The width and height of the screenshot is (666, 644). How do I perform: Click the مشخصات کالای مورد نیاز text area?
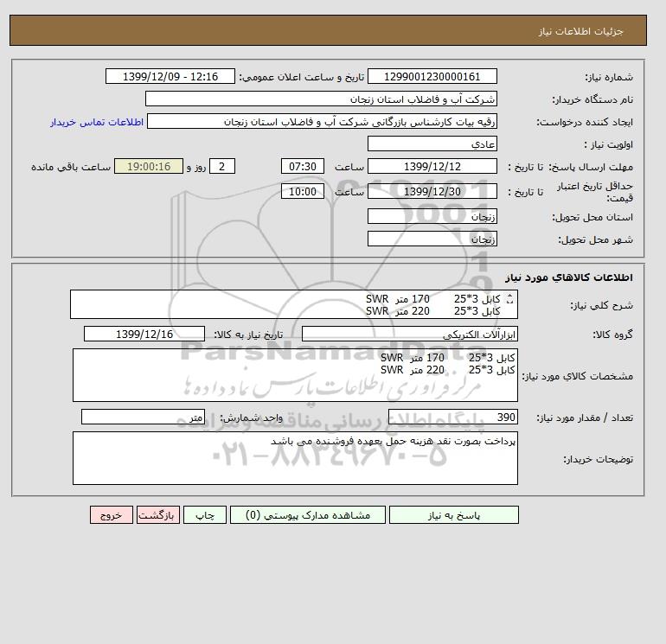click(295, 375)
